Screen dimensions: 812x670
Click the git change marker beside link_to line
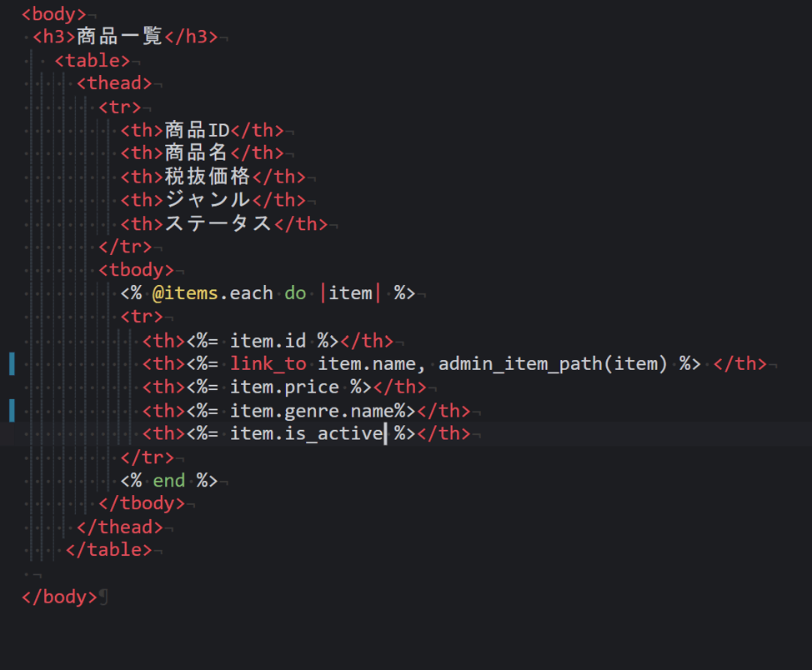tap(12, 364)
